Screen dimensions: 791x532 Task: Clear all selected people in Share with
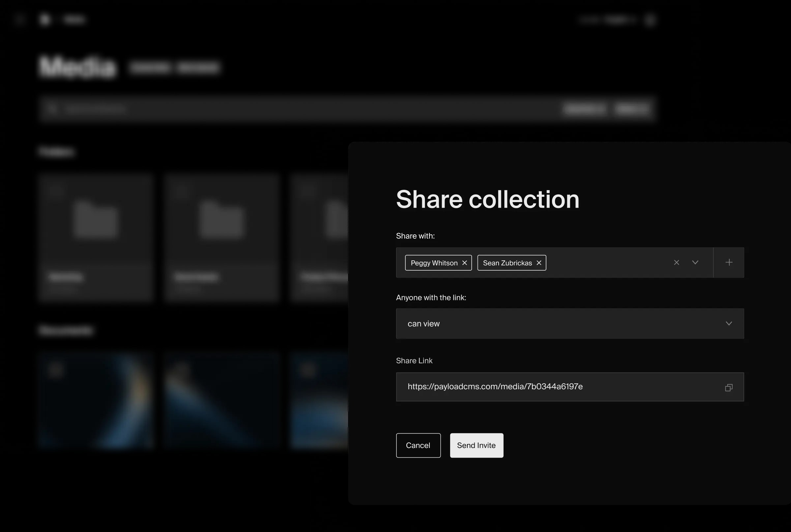tap(676, 262)
